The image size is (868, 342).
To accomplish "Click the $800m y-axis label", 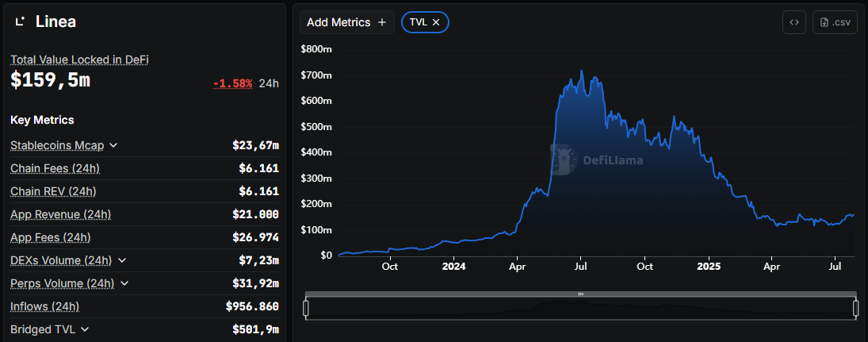I will tap(316, 49).
